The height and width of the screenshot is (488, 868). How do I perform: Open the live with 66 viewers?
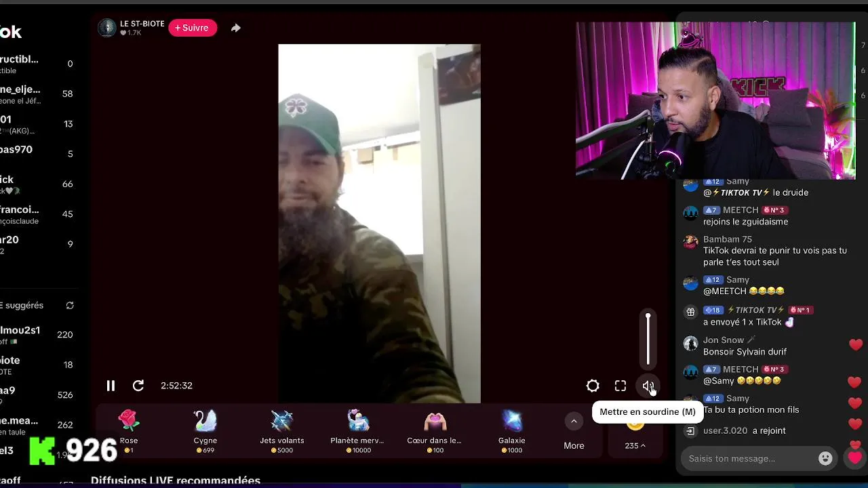pyautogui.click(x=37, y=184)
